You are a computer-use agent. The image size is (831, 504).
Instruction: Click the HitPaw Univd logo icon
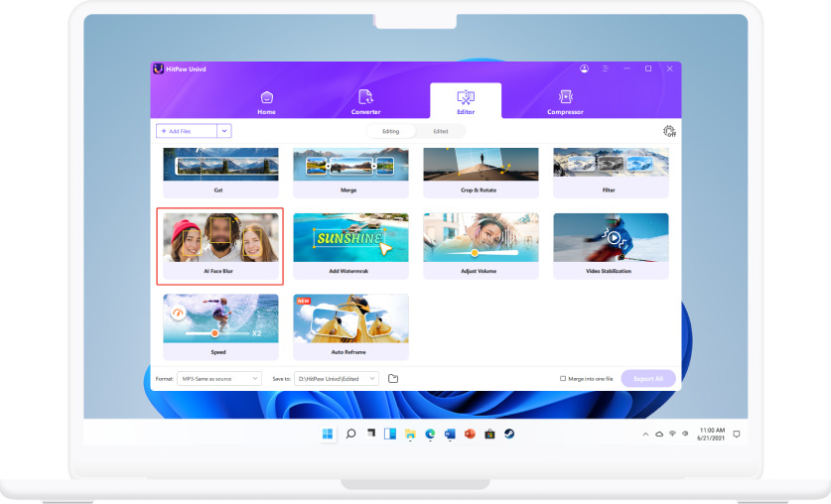click(158, 69)
